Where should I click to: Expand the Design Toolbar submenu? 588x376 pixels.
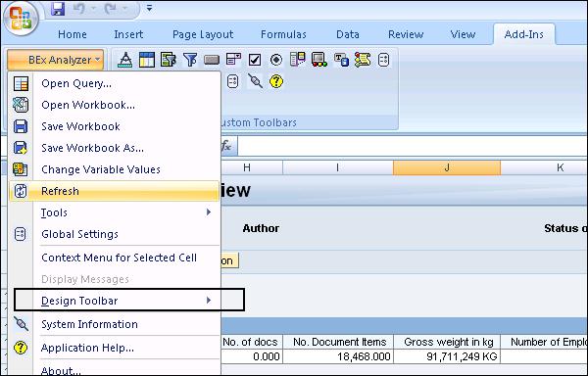coord(114,301)
